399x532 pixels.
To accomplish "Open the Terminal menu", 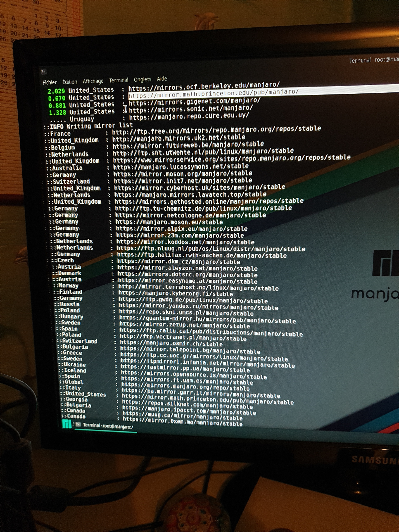I will (118, 80).
